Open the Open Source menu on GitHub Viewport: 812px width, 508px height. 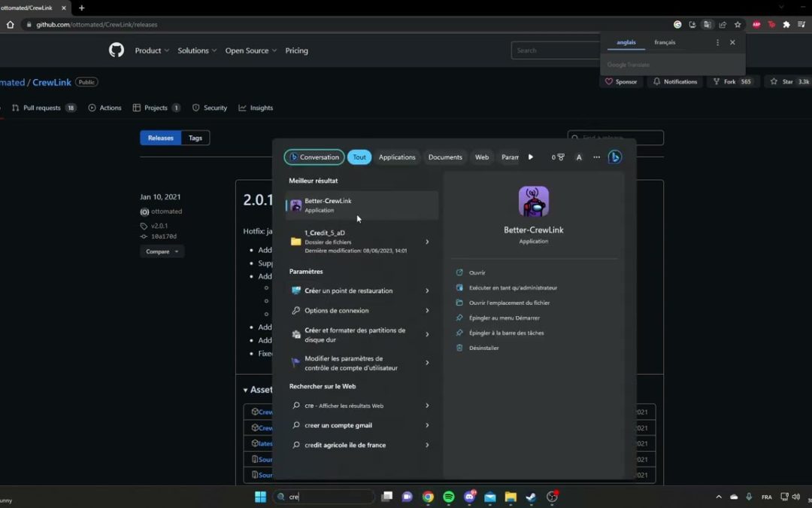click(250, 50)
